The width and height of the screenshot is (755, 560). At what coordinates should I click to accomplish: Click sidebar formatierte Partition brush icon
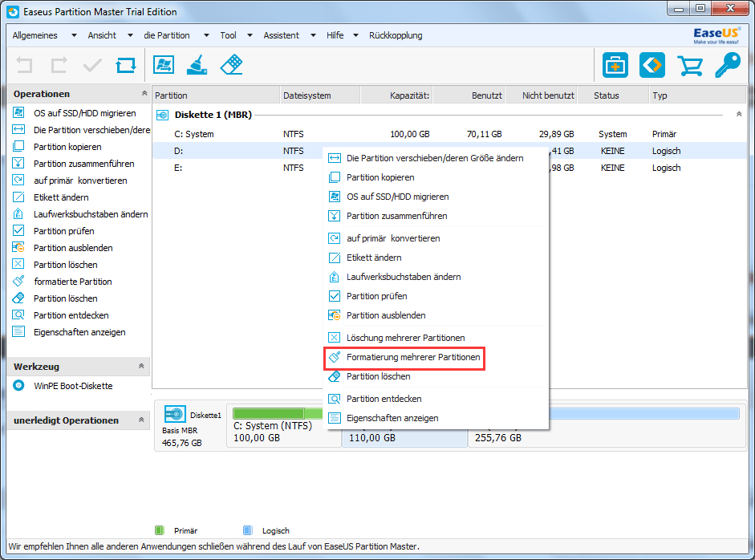(x=18, y=282)
